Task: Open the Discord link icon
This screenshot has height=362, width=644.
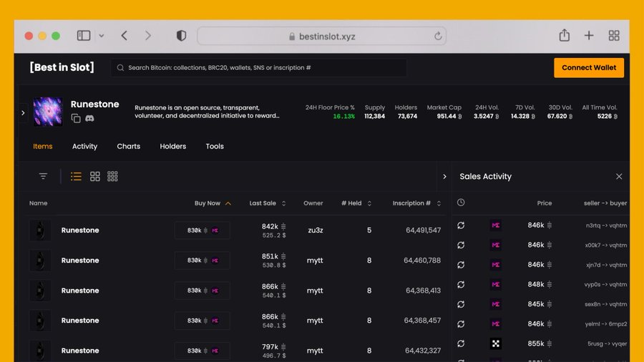Action: 89,118
